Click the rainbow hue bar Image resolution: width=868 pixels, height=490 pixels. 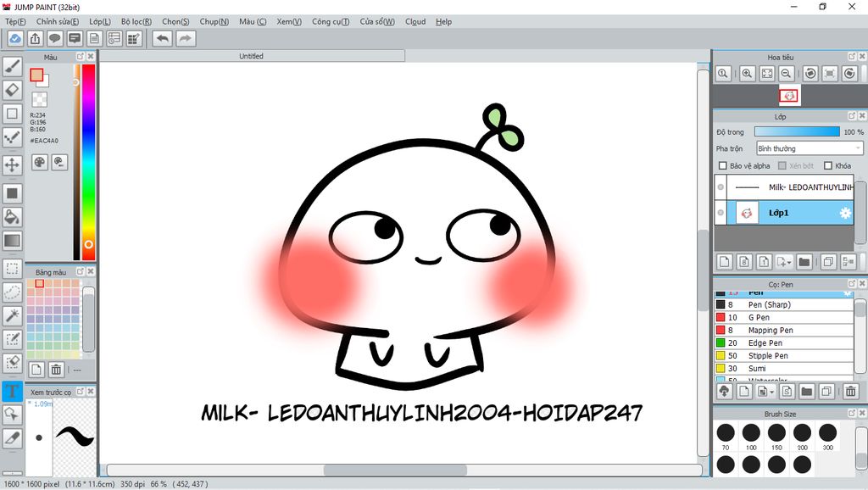(x=88, y=162)
